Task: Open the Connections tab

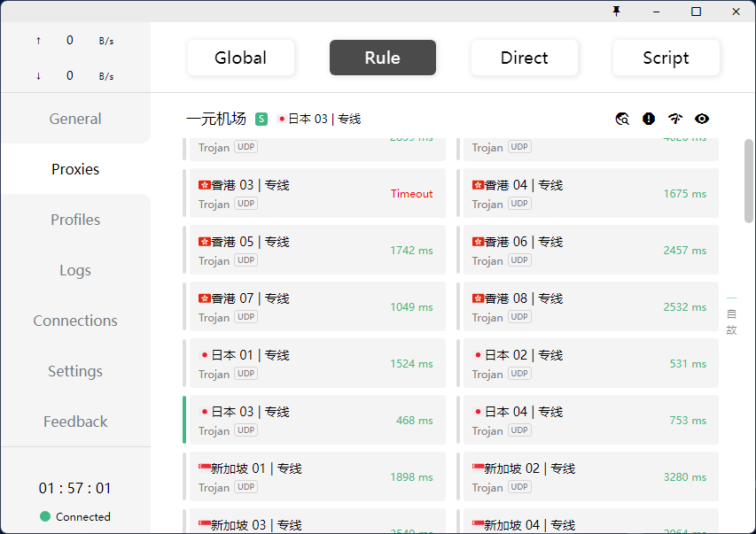Action: tap(75, 321)
